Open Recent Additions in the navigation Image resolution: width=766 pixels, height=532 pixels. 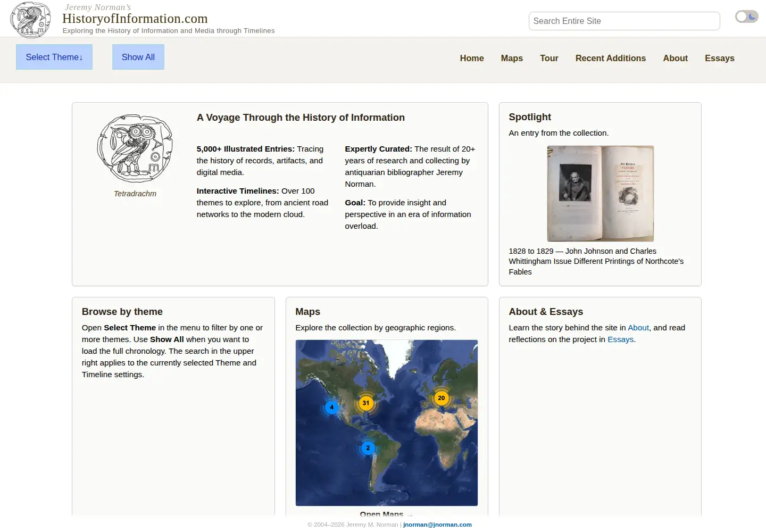(611, 58)
